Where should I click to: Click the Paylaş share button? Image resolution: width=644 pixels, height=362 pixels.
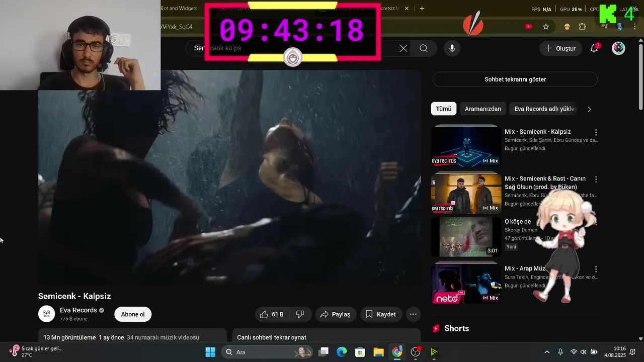(336, 314)
